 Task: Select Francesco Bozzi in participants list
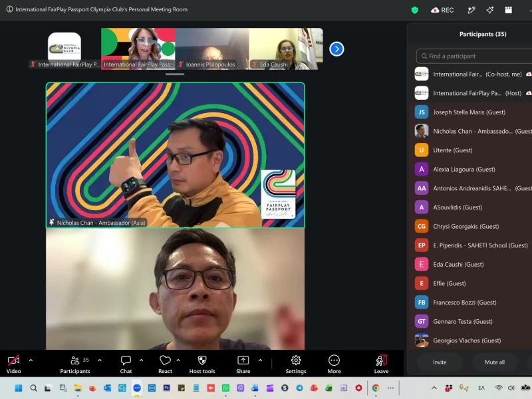[471, 303]
